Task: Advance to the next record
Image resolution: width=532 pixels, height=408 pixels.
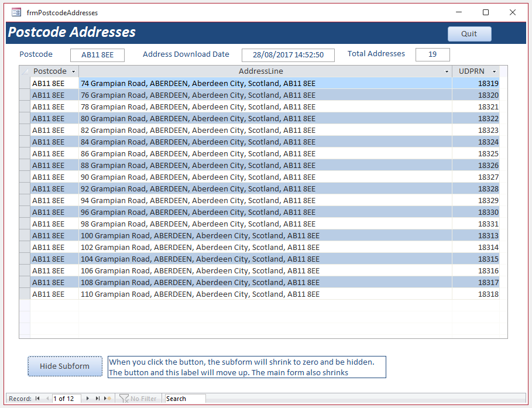Action: click(x=88, y=399)
